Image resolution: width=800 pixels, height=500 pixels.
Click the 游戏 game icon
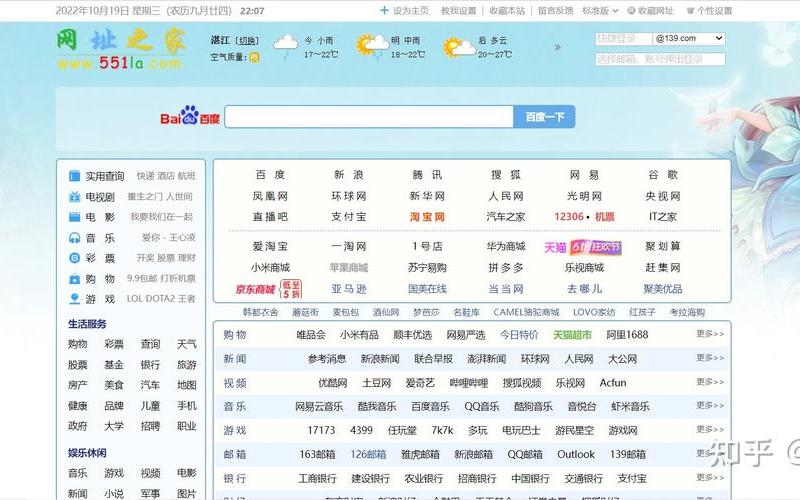(74, 299)
